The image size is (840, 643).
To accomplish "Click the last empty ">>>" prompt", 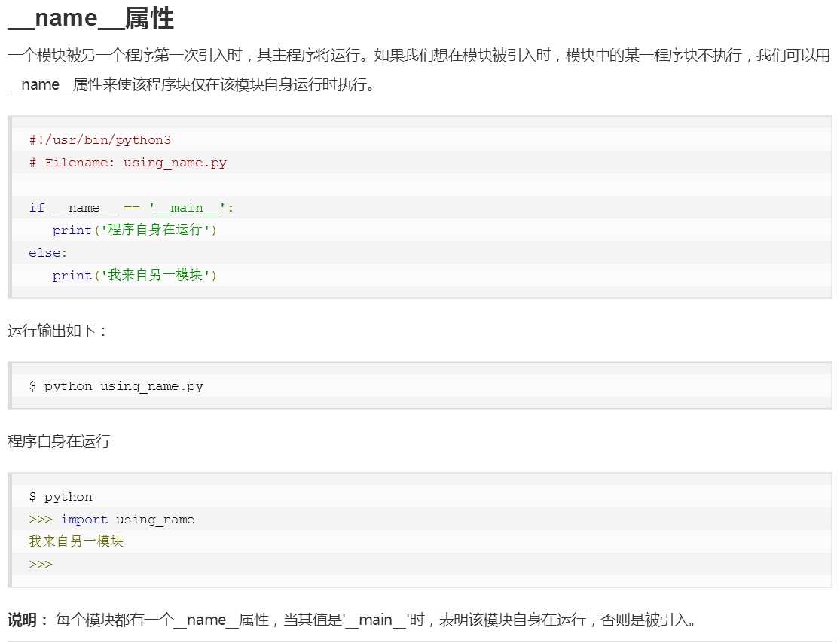I will pyautogui.click(x=41, y=565).
